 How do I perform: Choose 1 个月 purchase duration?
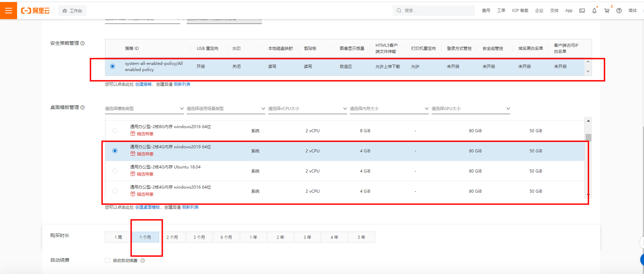[x=145, y=237]
